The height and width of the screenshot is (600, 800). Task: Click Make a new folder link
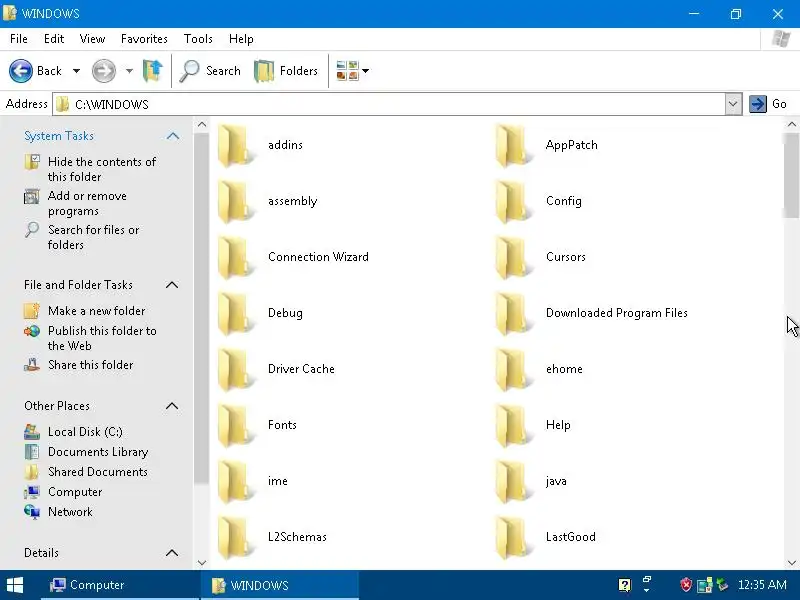click(x=96, y=311)
